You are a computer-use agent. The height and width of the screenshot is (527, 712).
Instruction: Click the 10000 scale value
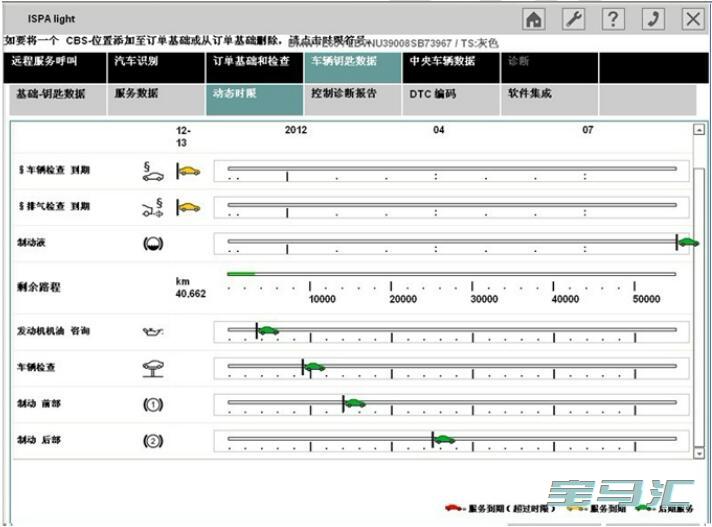tap(322, 299)
